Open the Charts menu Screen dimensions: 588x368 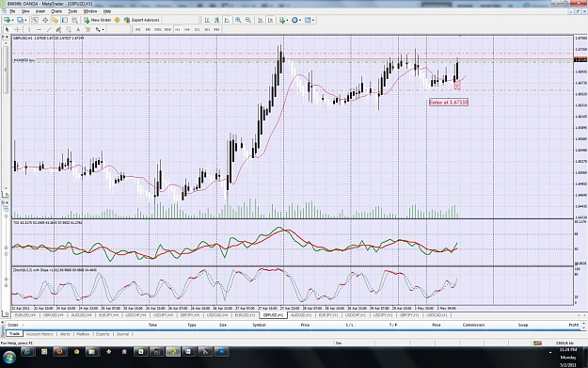click(x=56, y=11)
